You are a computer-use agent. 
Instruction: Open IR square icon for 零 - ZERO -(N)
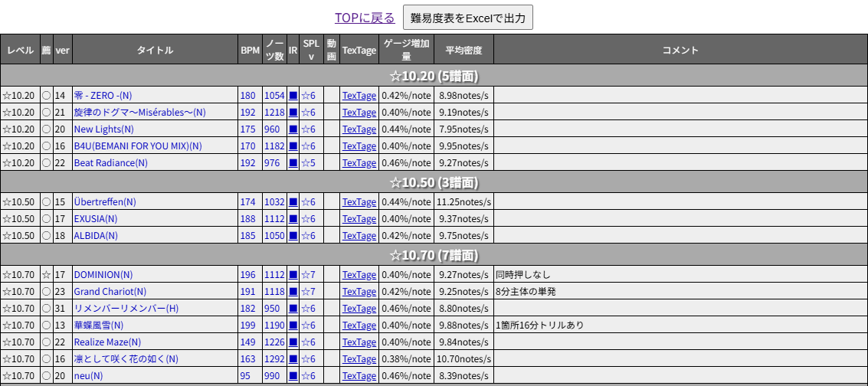[x=293, y=95]
